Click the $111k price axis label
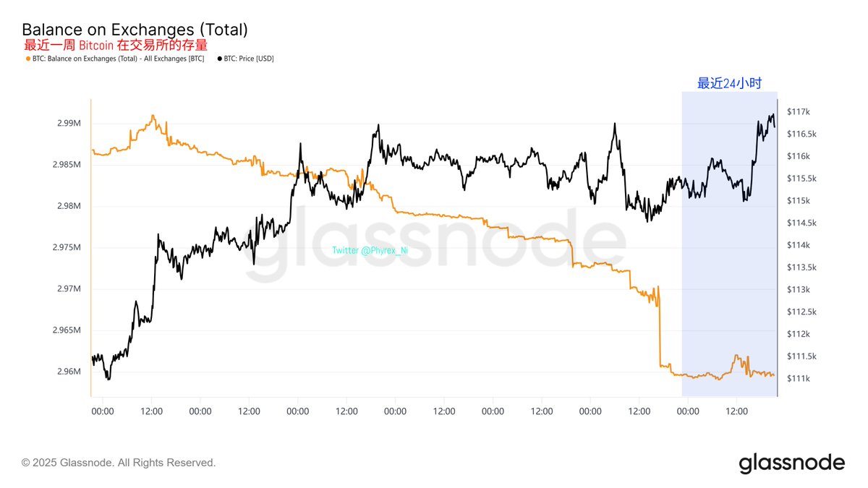 [x=798, y=379]
